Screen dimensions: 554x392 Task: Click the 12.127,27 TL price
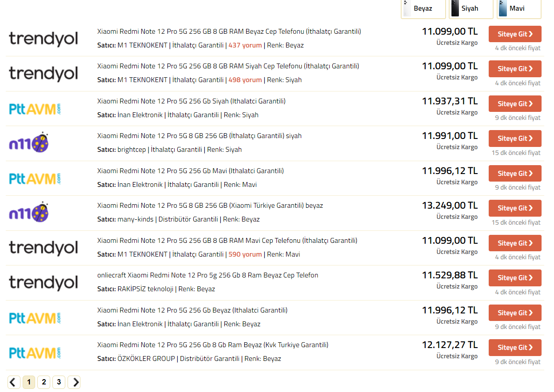[450, 345]
